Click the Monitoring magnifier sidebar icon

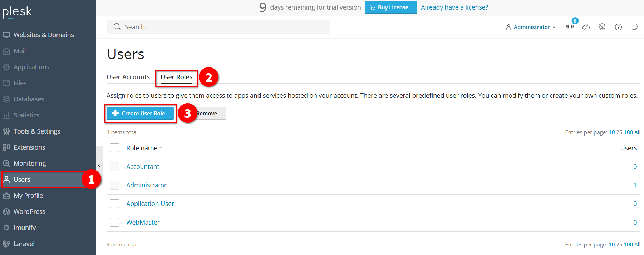[6, 164]
